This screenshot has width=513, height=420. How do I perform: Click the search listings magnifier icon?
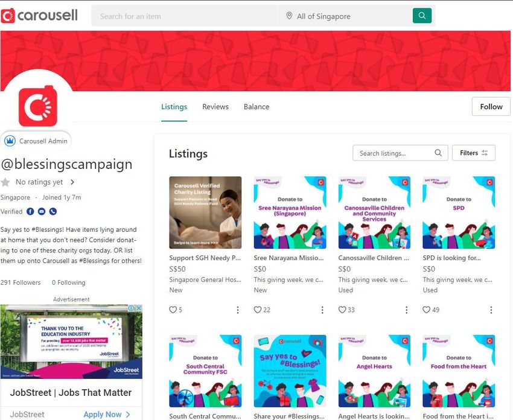438,153
